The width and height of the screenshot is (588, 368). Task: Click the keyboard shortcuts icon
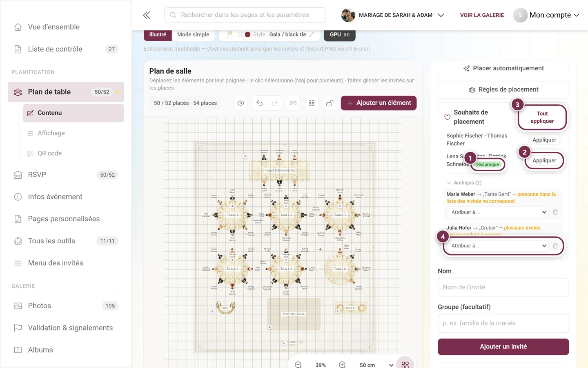coord(293,103)
